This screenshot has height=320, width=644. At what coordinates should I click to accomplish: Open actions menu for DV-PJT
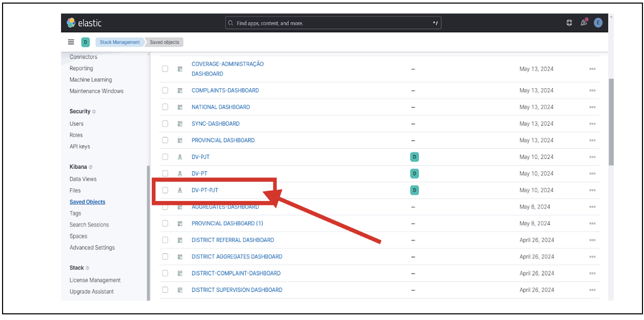click(x=592, y=157)
